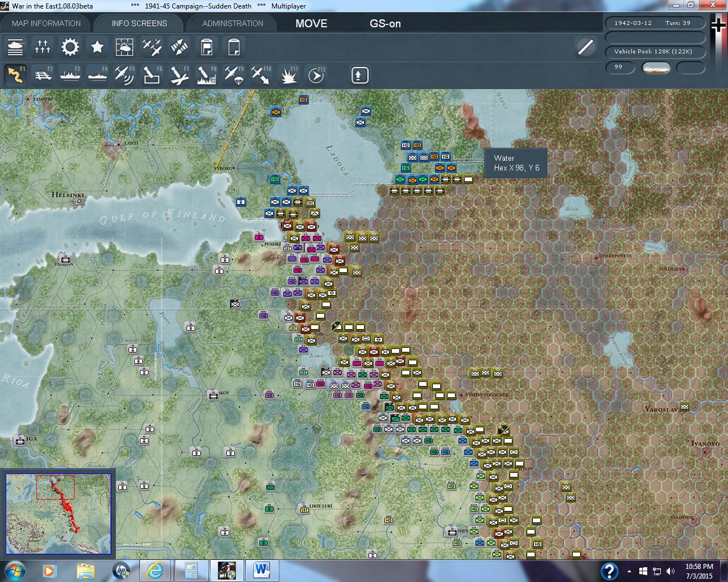Viewport: 728px width, 582px height.
Task: Click the Vologda town label
Action: click(669, 269)
